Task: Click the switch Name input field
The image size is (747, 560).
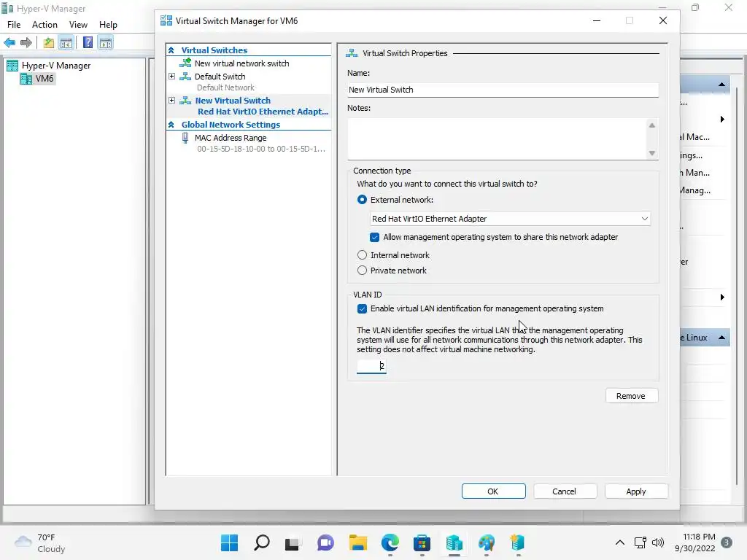Action: click(x=503, y=90)
